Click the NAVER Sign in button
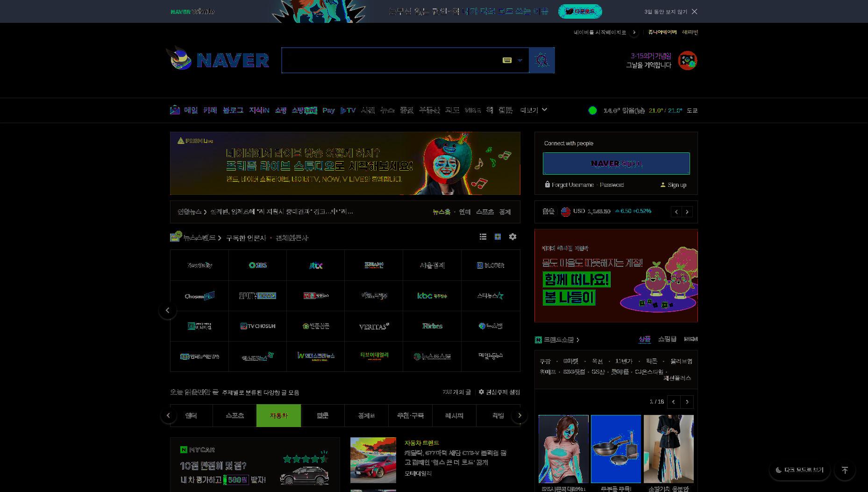 coord(616,164)
